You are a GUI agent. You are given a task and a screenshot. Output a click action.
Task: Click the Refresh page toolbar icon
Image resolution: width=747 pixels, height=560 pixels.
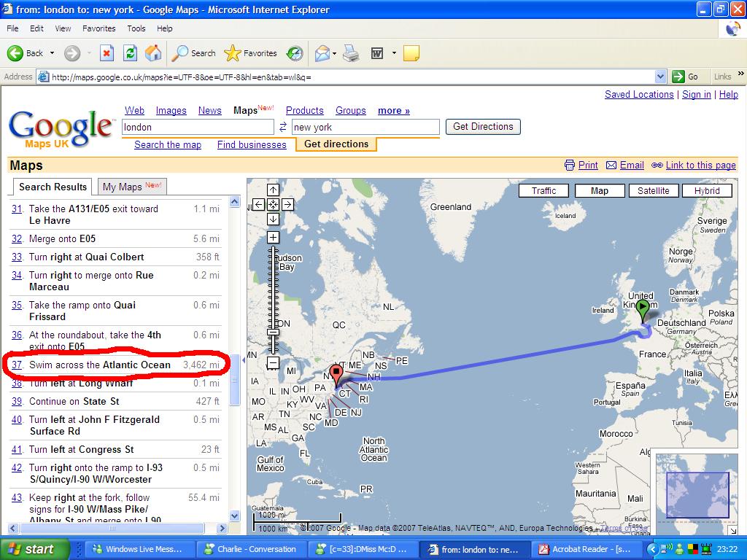pyautogui.click(x=130, y=53)
